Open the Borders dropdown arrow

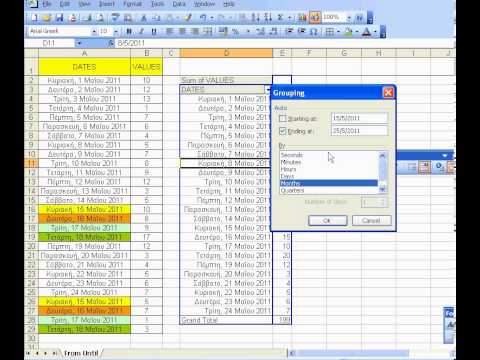(x=338, y=32)
